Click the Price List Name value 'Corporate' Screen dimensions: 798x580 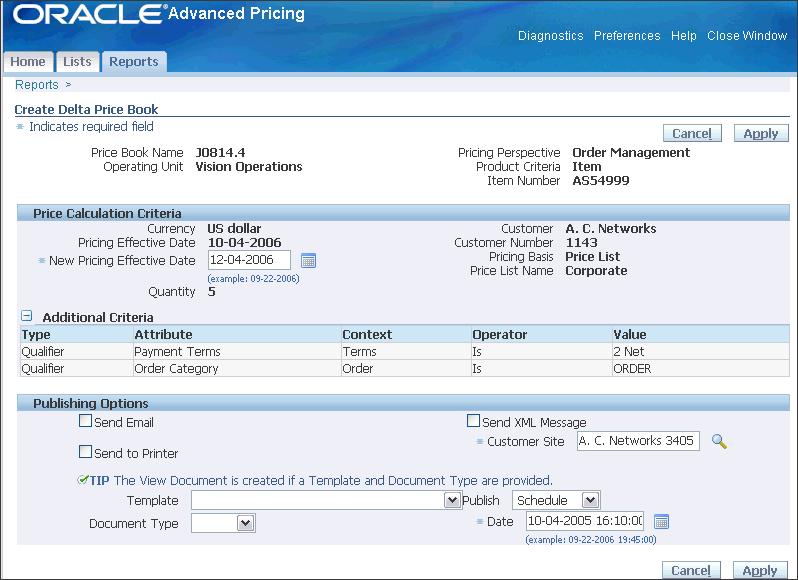click(596, 271)
